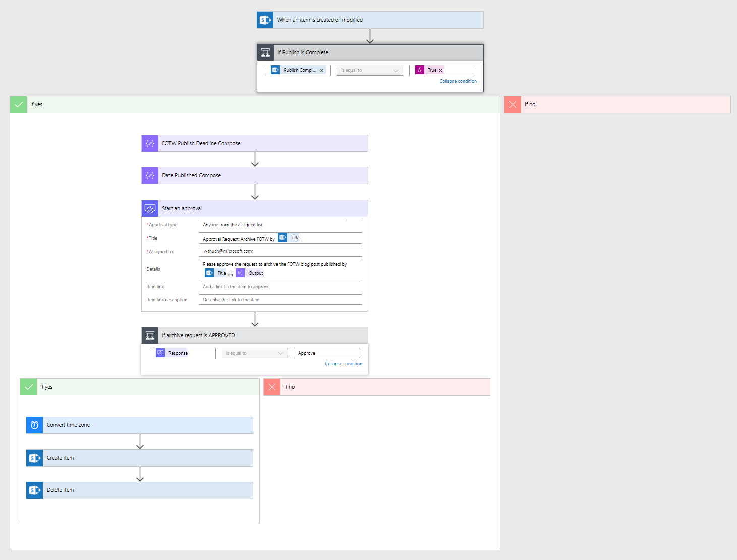This screenshot has height=560, width=737.
Task: Click the SharePoint icon on Delete item
Action: [34, 490]
